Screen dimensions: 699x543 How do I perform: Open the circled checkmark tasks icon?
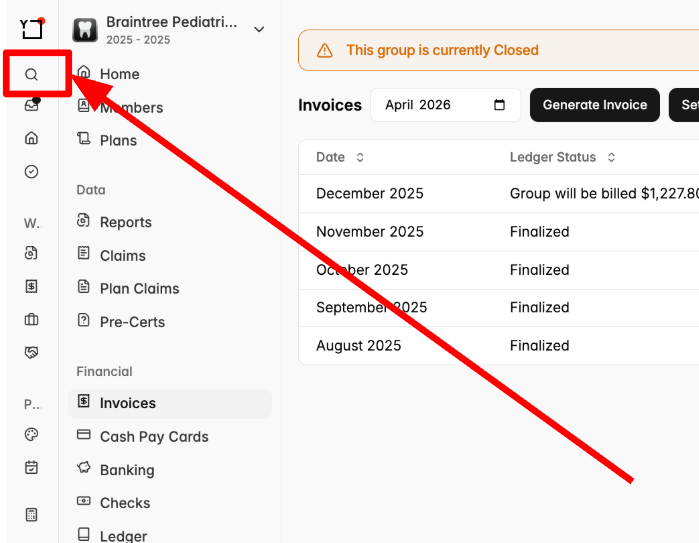pos(31,172)
